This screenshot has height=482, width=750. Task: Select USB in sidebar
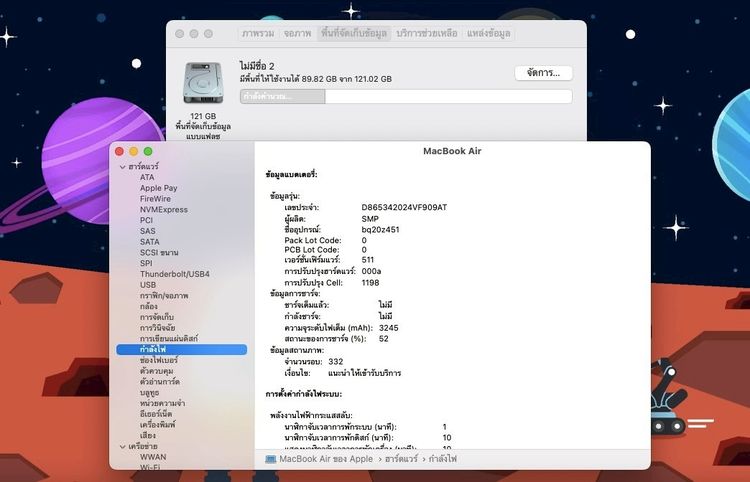click(x=148, y=285)
